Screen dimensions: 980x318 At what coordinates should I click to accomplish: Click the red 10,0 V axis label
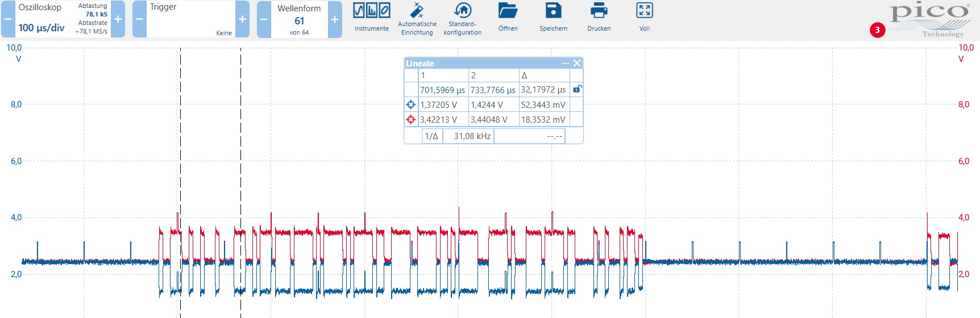966,48
